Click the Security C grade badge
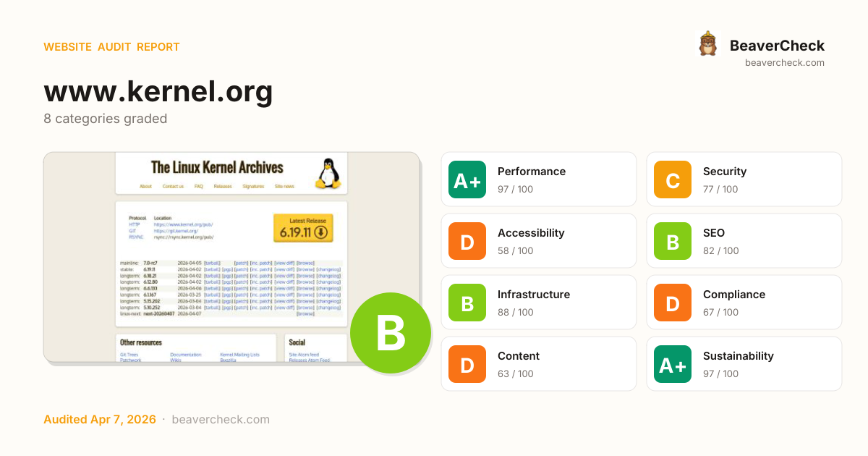The height and width of the screenshot is (456, 868). point(673,180)
